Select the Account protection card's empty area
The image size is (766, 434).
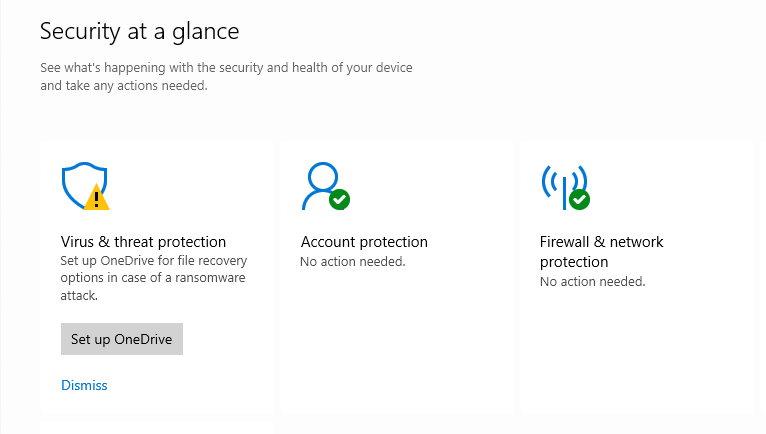click(x=395, y=340)
